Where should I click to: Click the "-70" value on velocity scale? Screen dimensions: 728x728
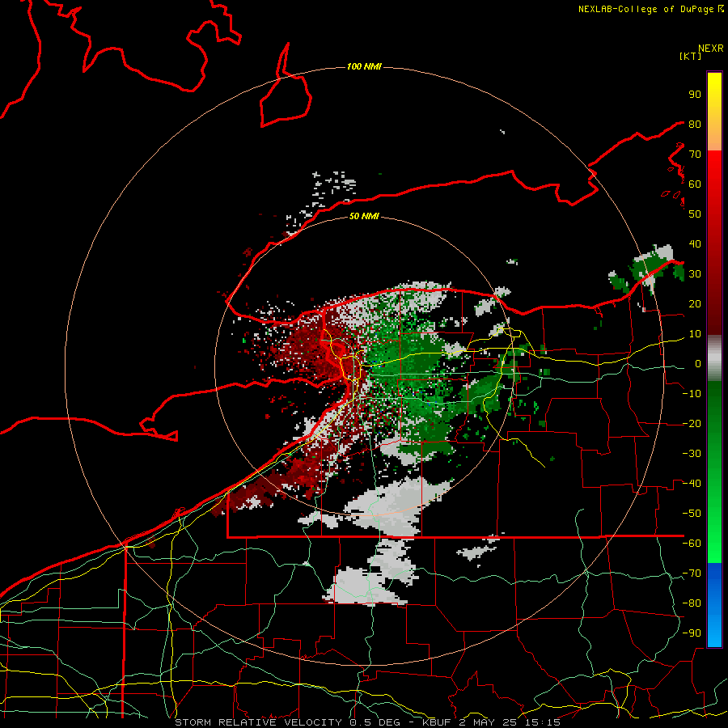pos(692,574)
